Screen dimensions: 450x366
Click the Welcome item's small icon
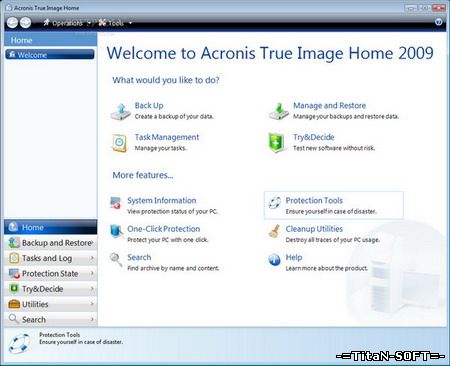pyautogui.click(x=12, y=54)
